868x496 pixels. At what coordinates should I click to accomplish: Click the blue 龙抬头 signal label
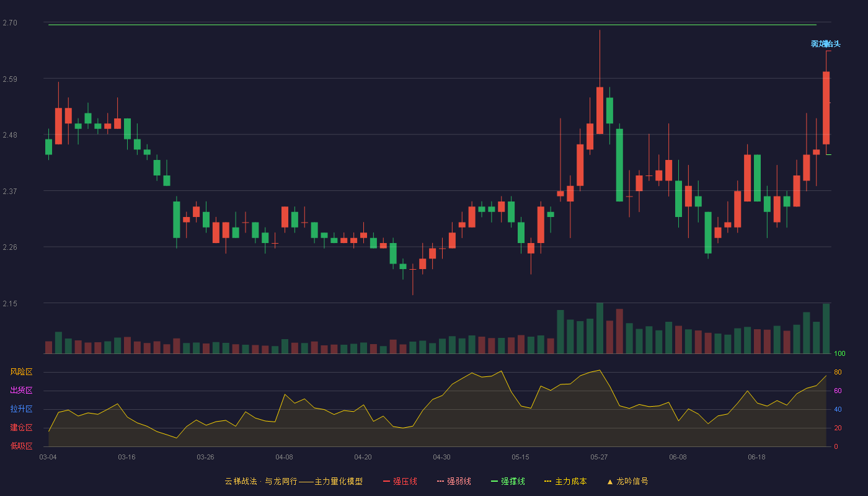tap(826, 43)
